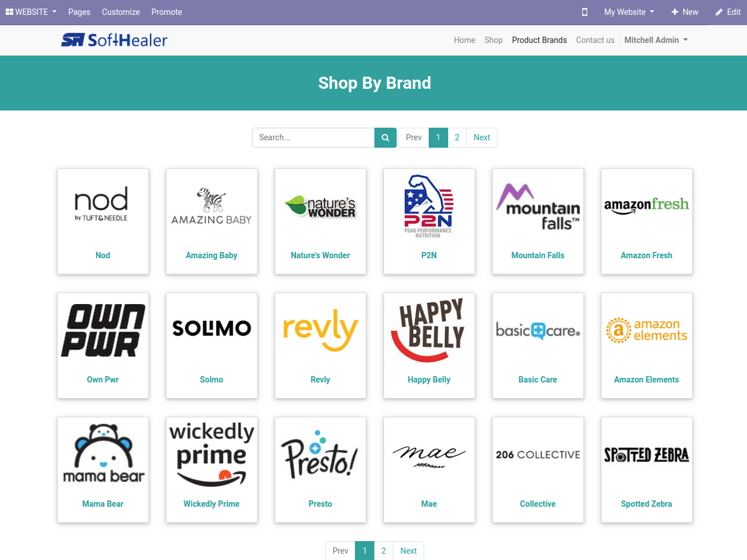Open the Nature's Wonder logo

[x=321, y=206]
